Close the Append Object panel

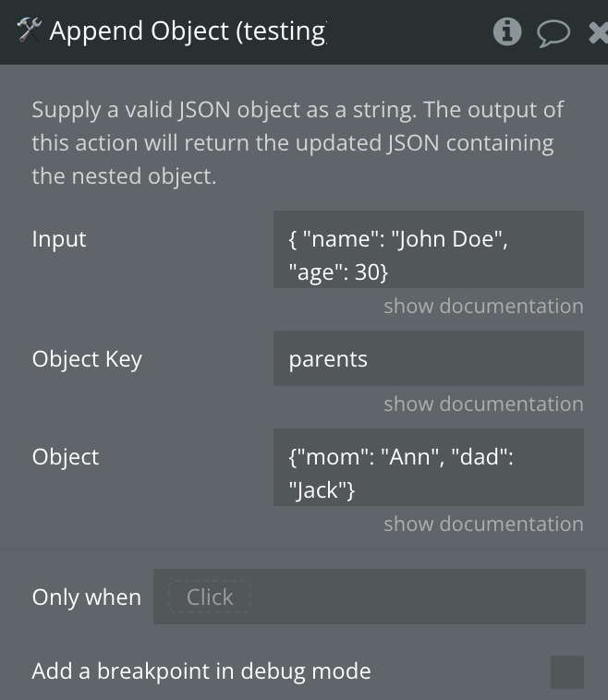coord(599,33)
